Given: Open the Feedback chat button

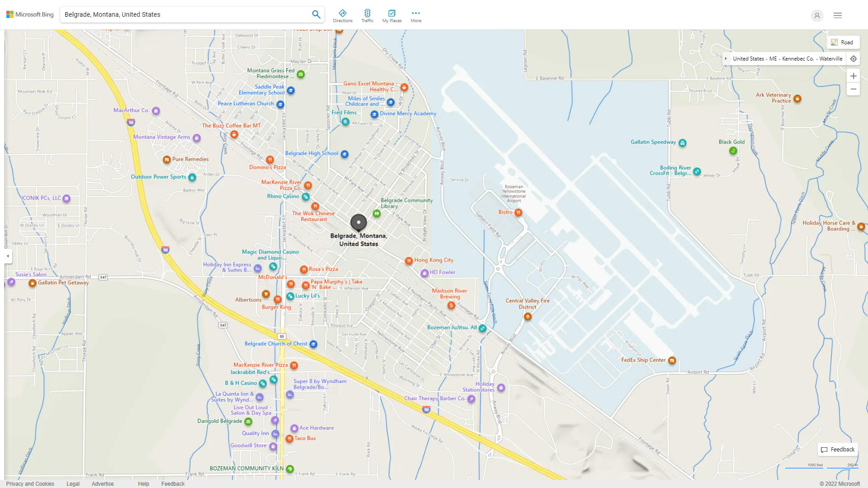Looking at the screenshot, I should click(x=838, y=450).
